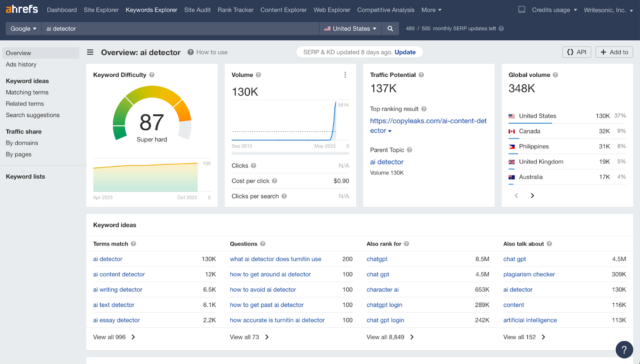Expand the More navigation menu
This screenshot has height=364, width=640.
431,10
